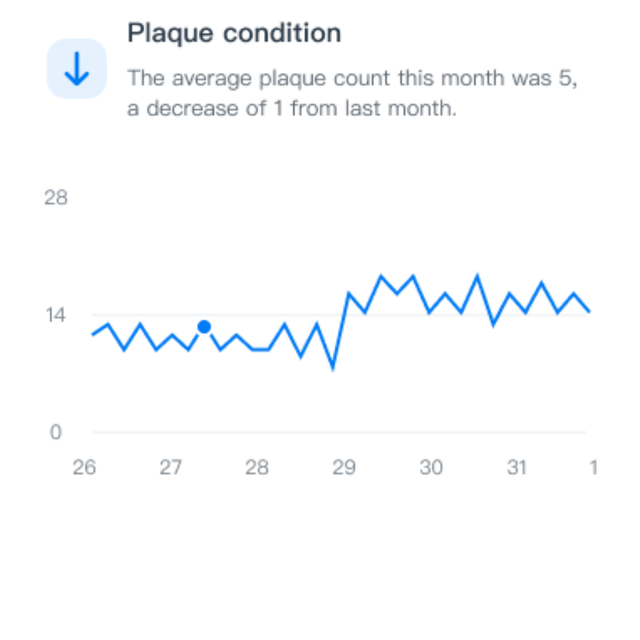Viewport: 640px width, 640px height.
Task: Click the highlighted blue data point dot
Action: point(204,327)
